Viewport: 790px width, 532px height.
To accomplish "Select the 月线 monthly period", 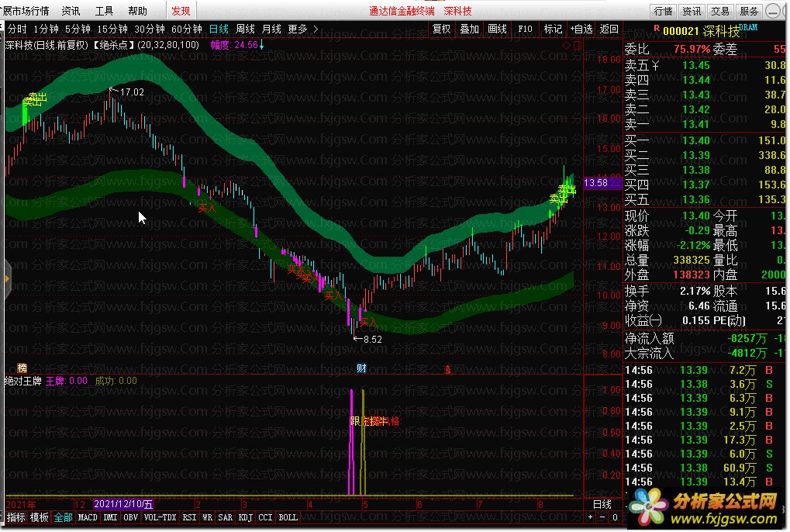I will tap(271, 29).
